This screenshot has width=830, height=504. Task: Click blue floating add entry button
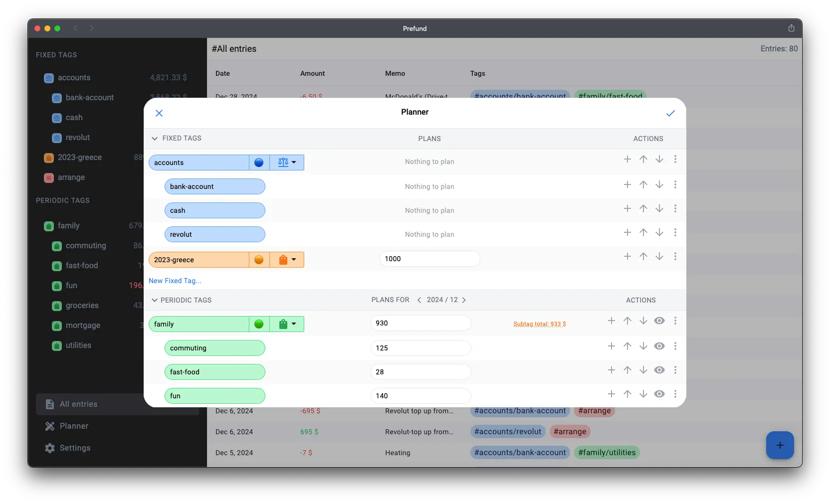pyautogui.click(x=780, y=445)
